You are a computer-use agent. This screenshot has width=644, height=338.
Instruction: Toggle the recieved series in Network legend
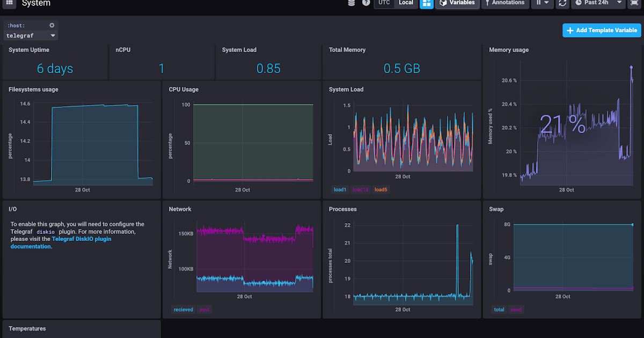[183, 309]
